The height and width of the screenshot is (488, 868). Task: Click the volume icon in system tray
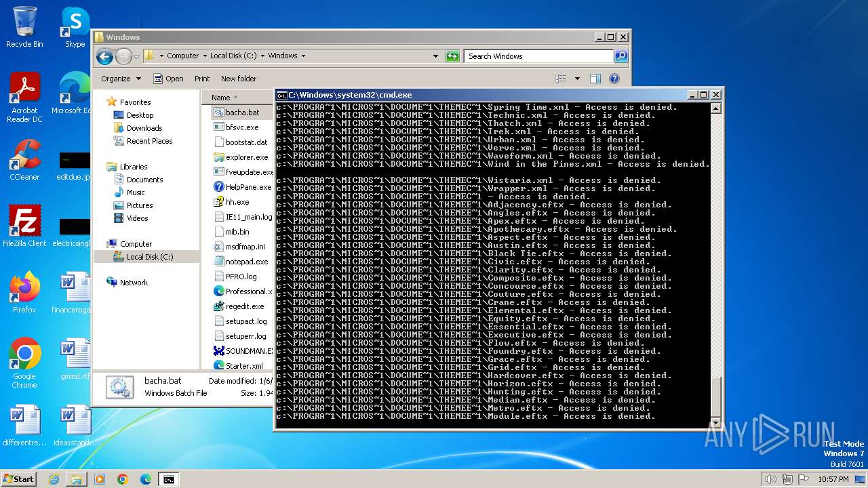point(770,479)
